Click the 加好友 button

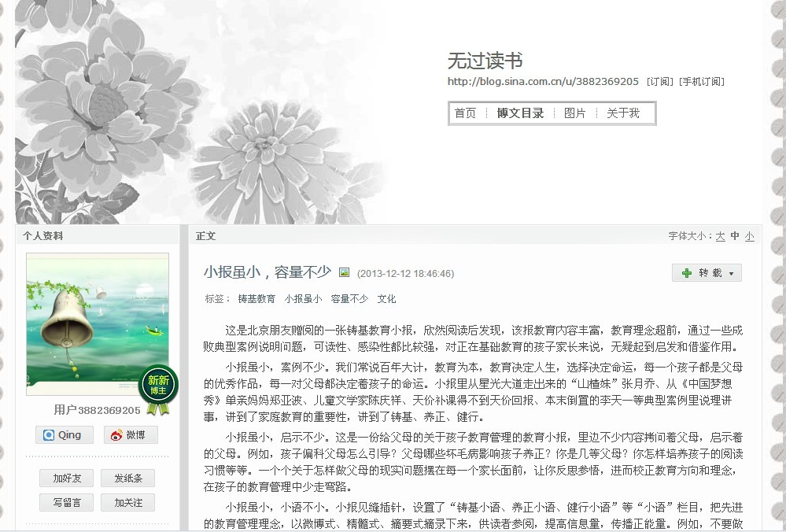67,478
